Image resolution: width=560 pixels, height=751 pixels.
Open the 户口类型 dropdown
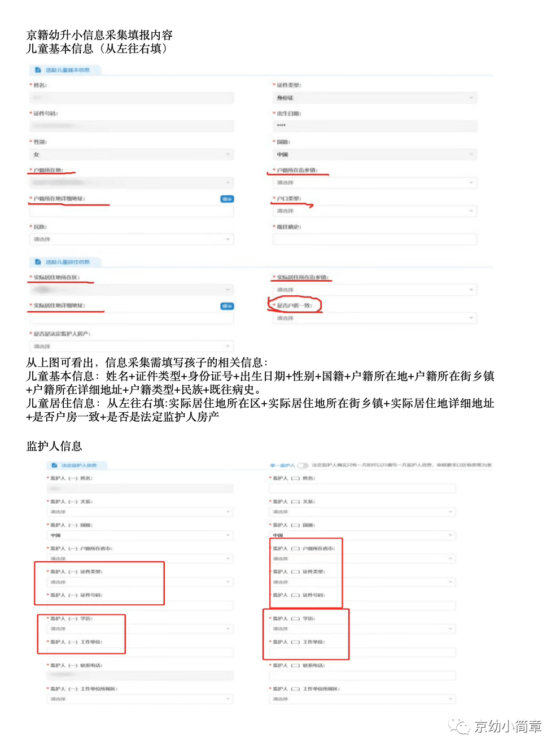coord(375,211)
